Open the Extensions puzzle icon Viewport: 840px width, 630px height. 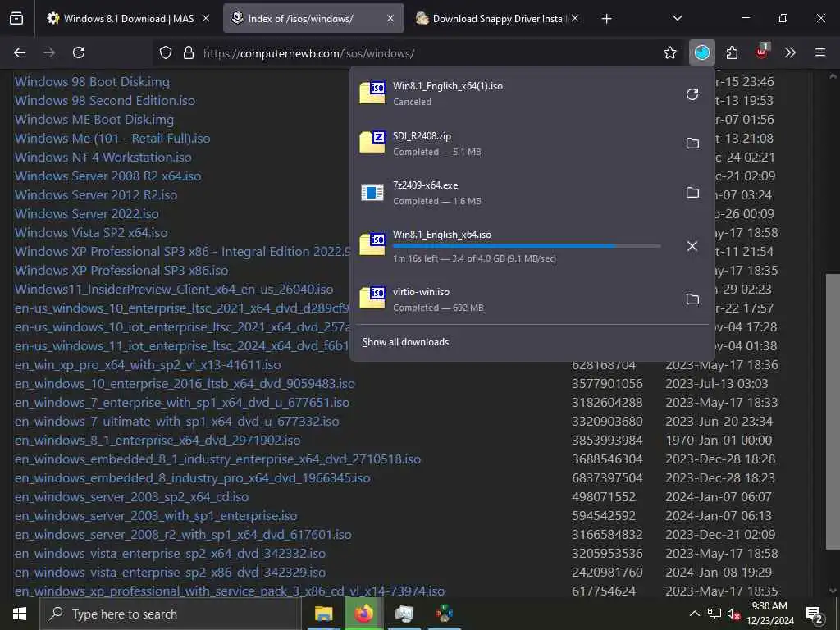click(x=732, y=52)
